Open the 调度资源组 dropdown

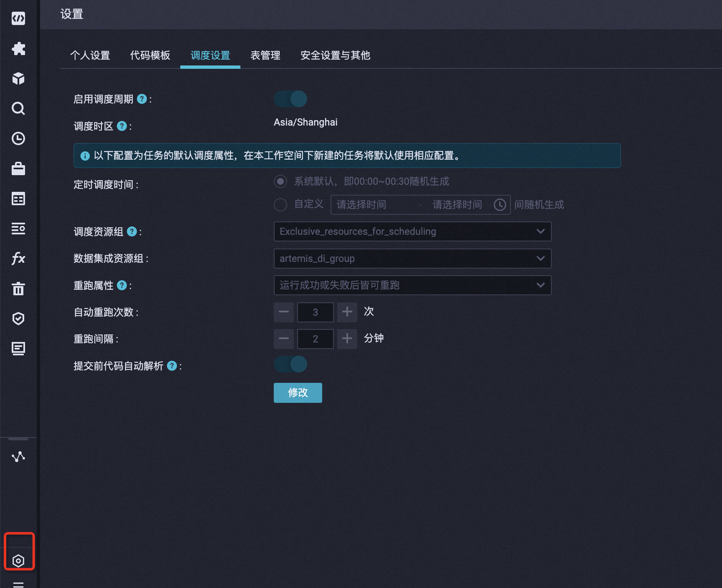click(412, 231)
